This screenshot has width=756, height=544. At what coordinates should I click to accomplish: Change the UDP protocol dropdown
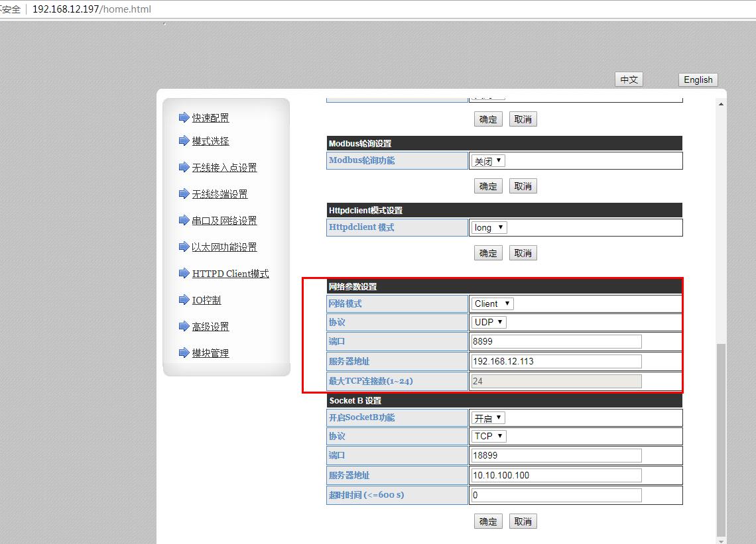[x=489, y=322]
